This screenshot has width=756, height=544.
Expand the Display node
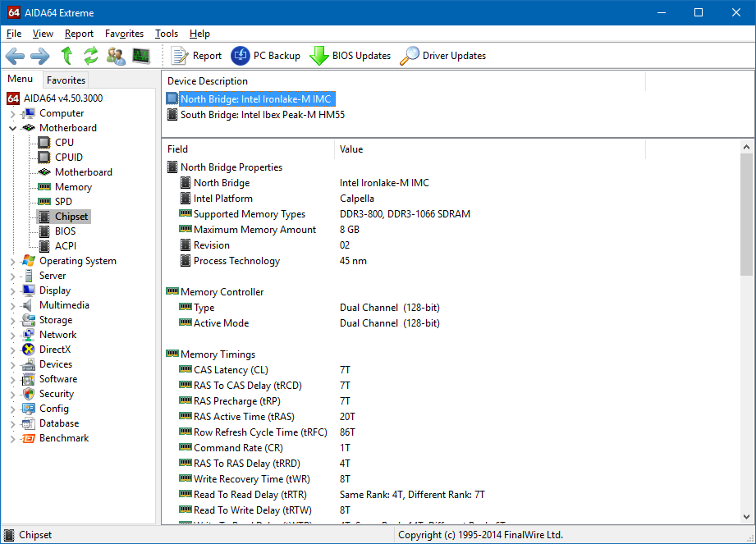(13, 291)
